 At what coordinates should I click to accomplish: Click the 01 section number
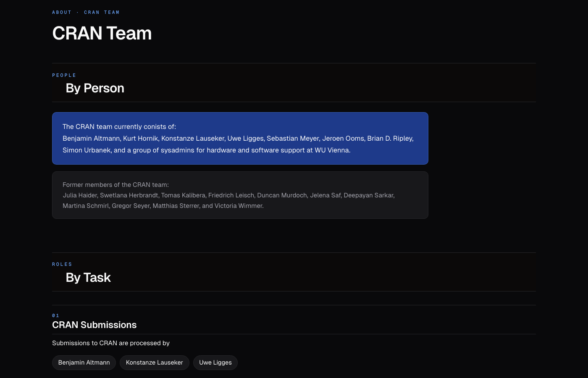coord(55,315)
